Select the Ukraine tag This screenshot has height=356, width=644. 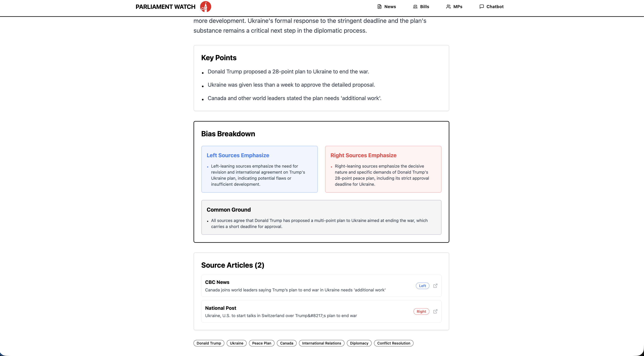pos(237,343)
